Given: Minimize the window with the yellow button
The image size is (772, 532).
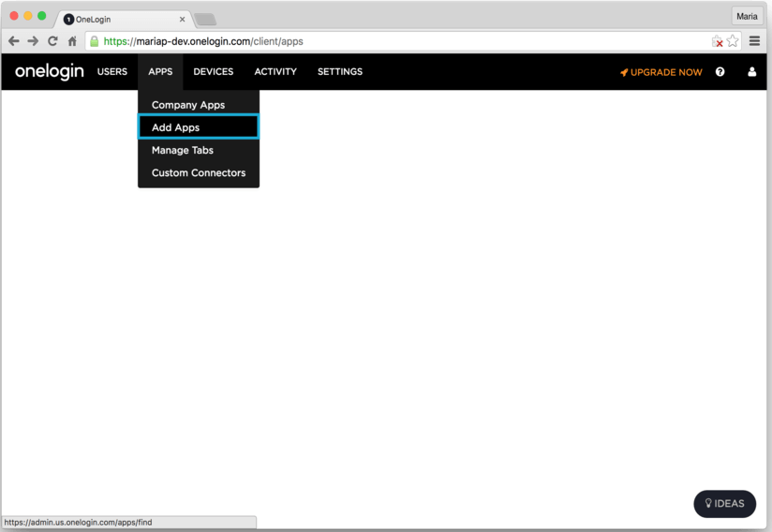Looking at the screenshot, I should 28,16.
